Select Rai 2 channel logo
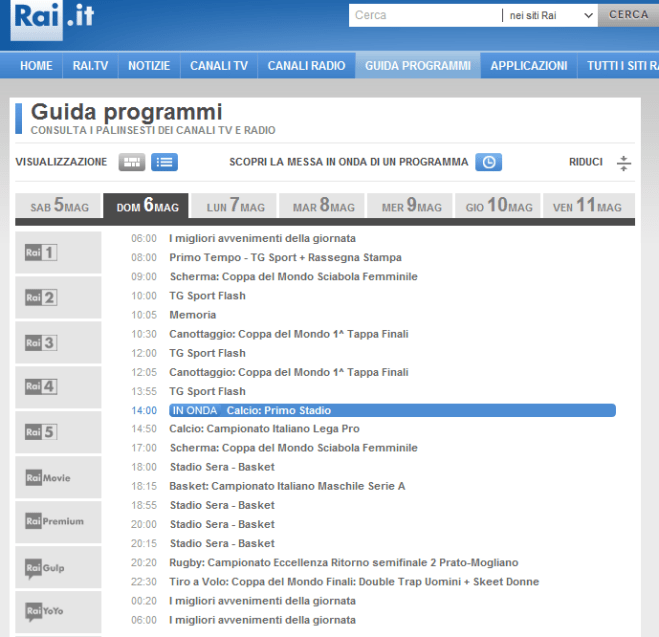 pos(41,298)
